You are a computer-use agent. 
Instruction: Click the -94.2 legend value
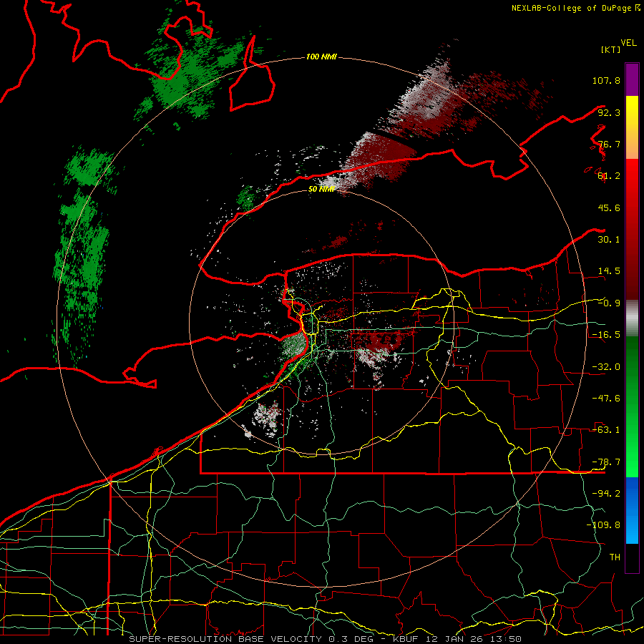(x=606, y=494)
